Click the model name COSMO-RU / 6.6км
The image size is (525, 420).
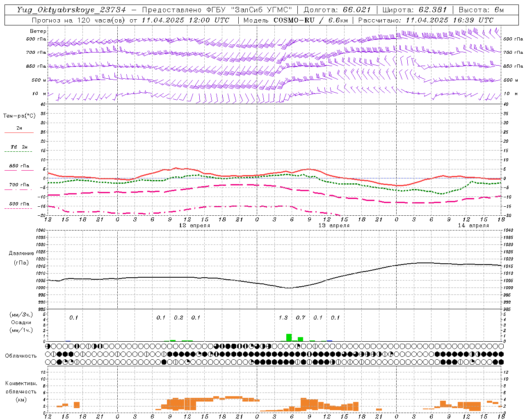click(310, 20)
